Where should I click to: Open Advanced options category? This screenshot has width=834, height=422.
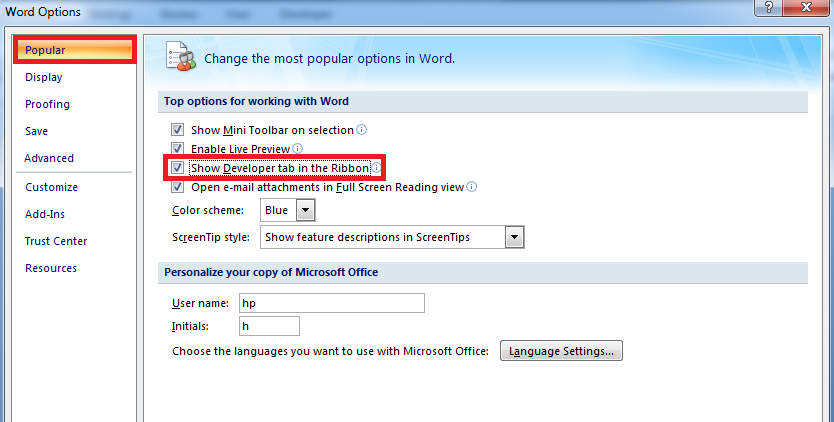tap(49, 158)
